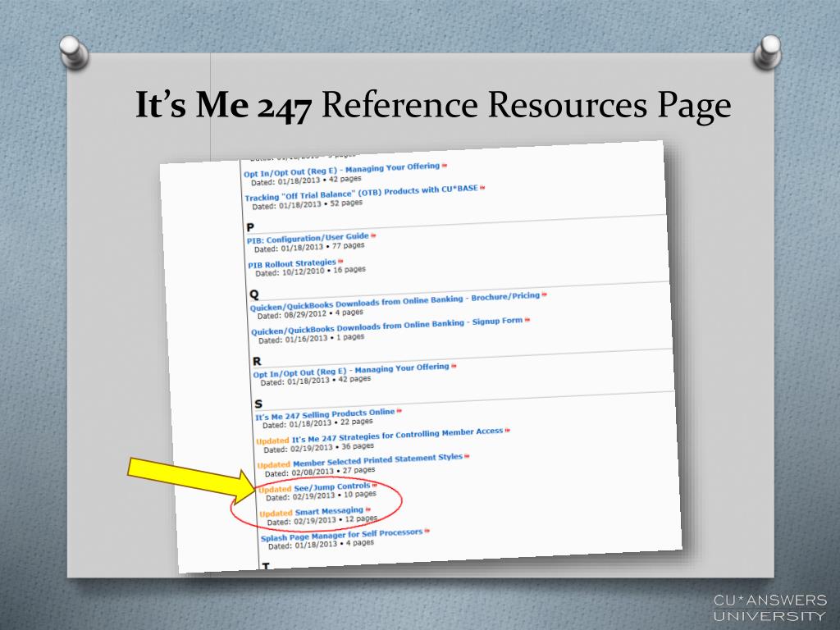Click PDF icon after Signup Form
Viewport: 840px width, 630px height.
527,320
